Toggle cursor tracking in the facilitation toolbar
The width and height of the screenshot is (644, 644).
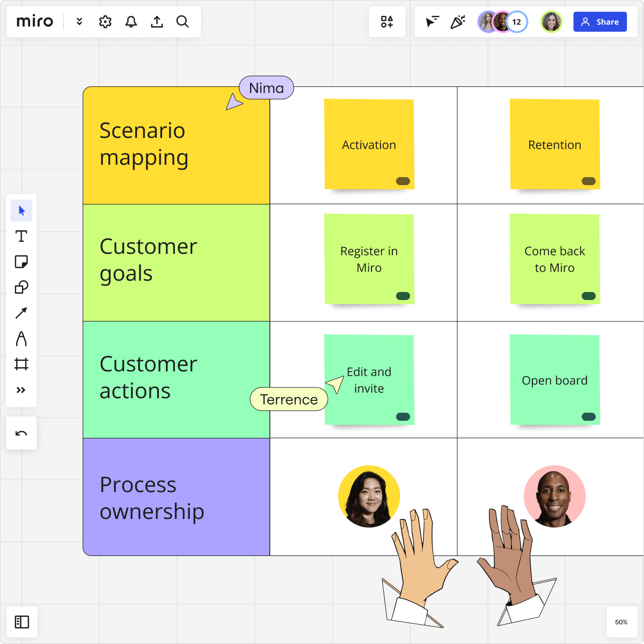coord(433,22)
